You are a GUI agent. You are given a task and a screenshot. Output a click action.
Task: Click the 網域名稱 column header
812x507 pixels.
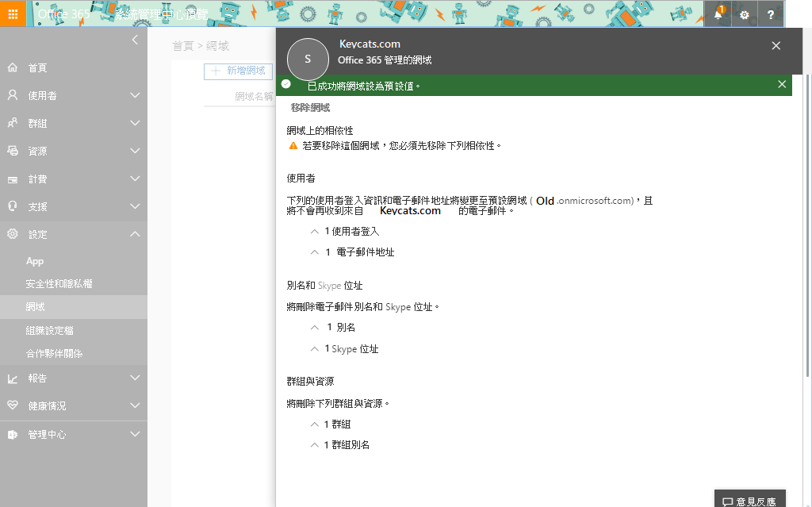(254, 97)
